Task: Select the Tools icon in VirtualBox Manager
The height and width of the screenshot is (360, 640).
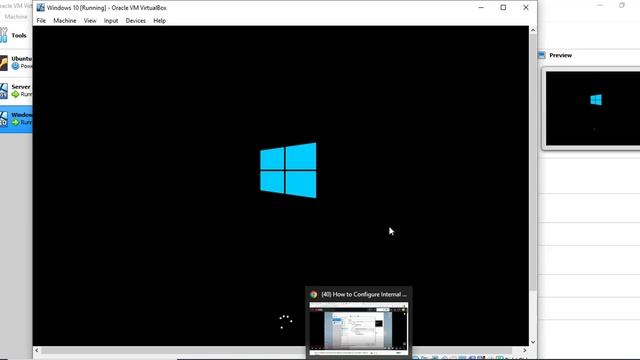Action: point(3,35)
